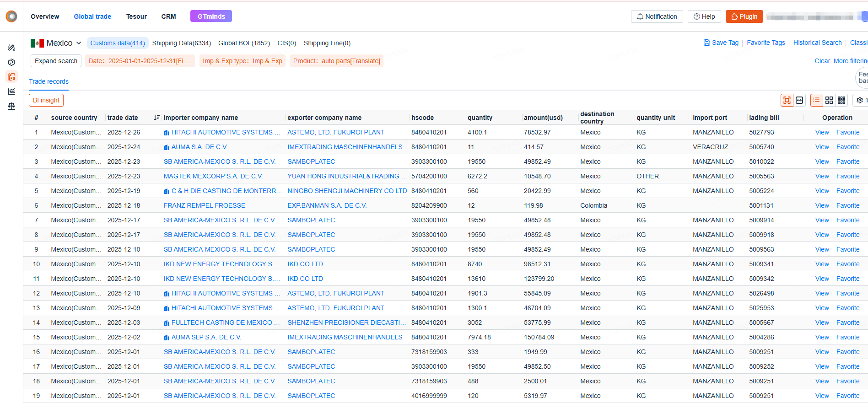
Task: Click the BI insight button
Action: pos(46,100)
